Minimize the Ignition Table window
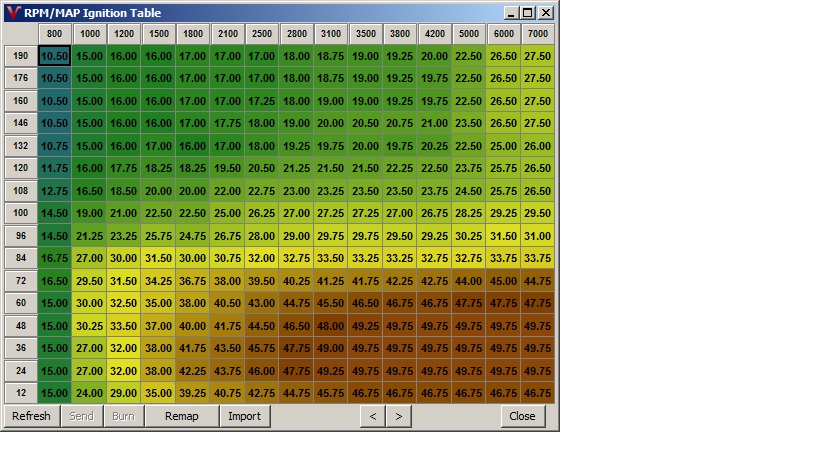Screen dimensions: 819x460 (x=512, y=13)
